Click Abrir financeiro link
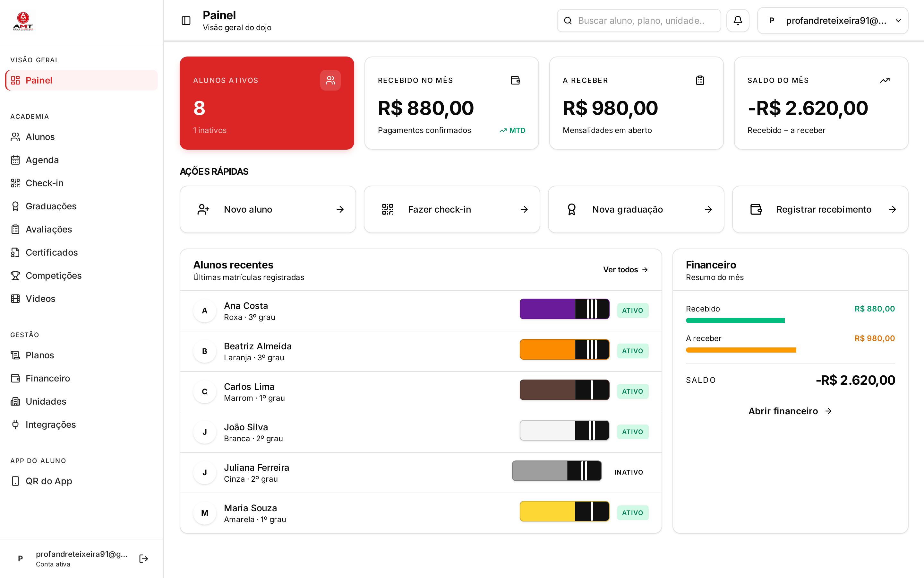This screenshot has width=924, height=578. (x=790, y=411)
